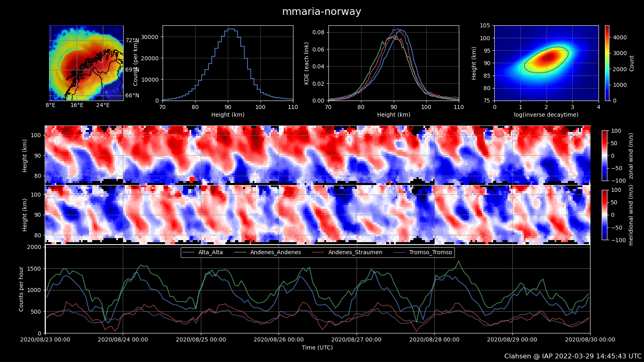Click the meridional wind (m/s) label
This screenshot has width=644, height=362.
631,215
